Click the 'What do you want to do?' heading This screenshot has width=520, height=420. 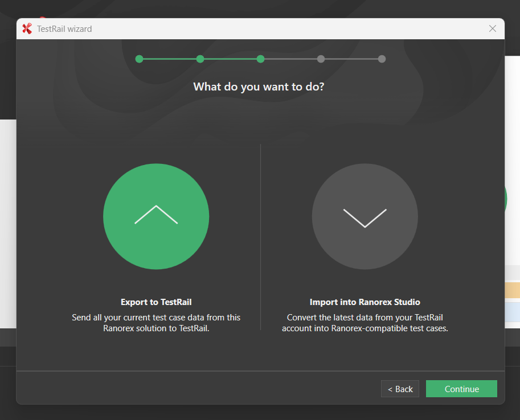click(x=259, y=87)
